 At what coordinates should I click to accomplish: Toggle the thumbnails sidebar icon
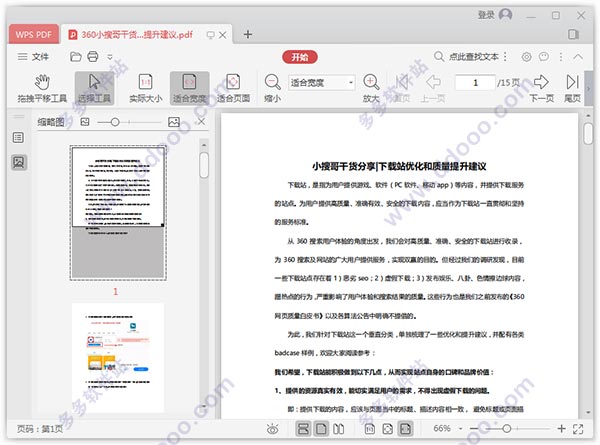coord(18,162)
